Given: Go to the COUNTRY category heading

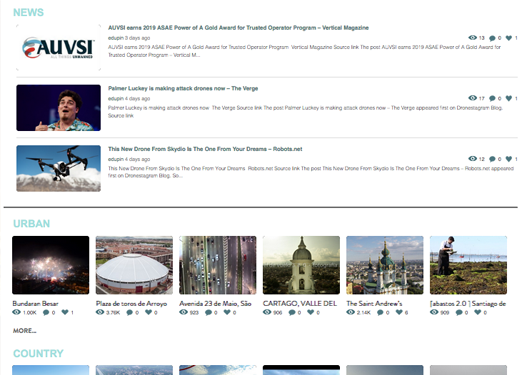Looking at the screenshot, I should click(x=38, y=353).
